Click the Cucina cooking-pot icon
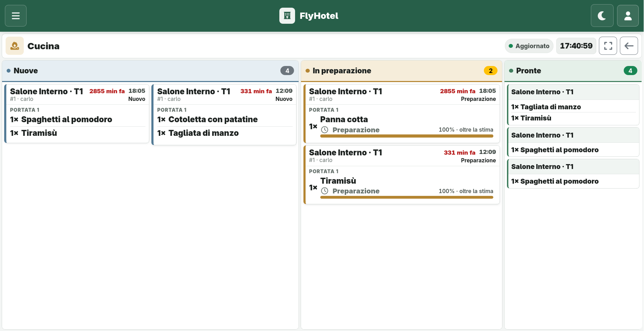This screenshot has width=644, height=331. pyautogui.click(x=15, y=46)
